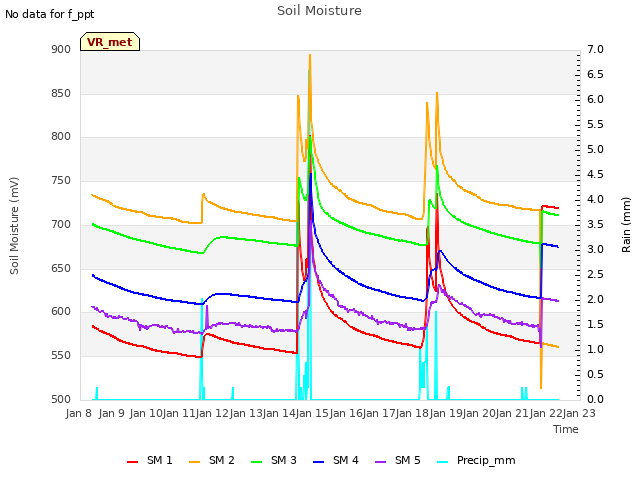640x480 pixels.
Task: Click the 1.0 tick on rain axis
Action: 595,349
